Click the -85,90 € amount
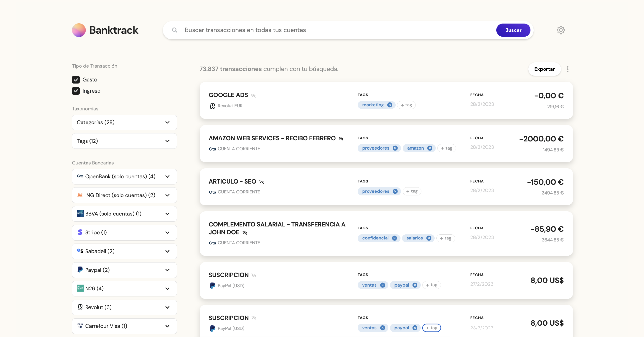The image size is (644, 337). (547, 229)
